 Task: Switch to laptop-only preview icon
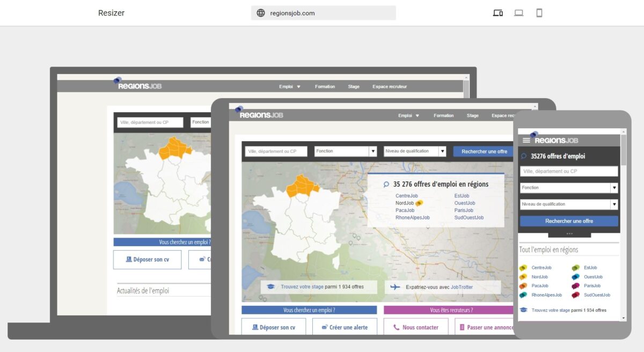(x=518, y=13)
